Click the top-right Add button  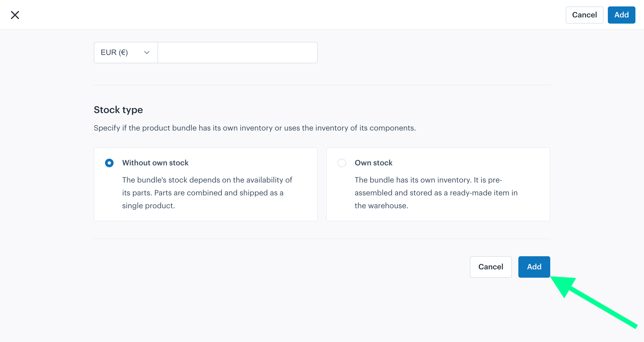621,15
